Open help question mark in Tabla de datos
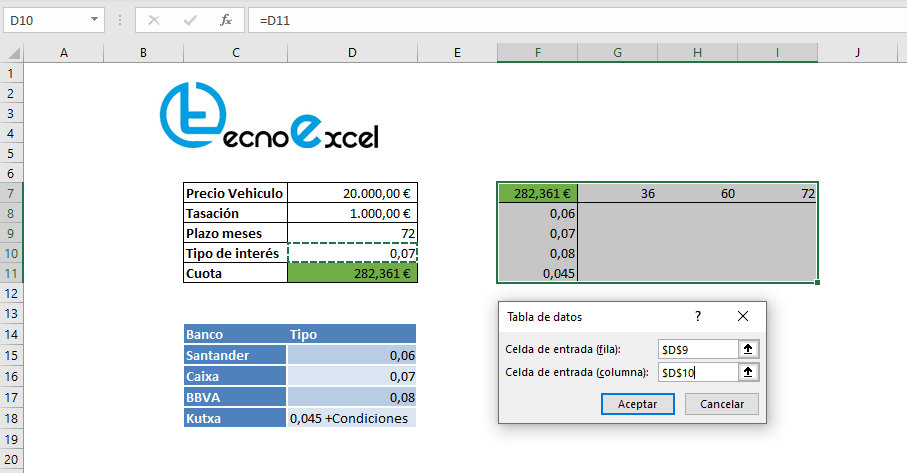The width and height of the screenshot is (907, 473). point(698,316)
